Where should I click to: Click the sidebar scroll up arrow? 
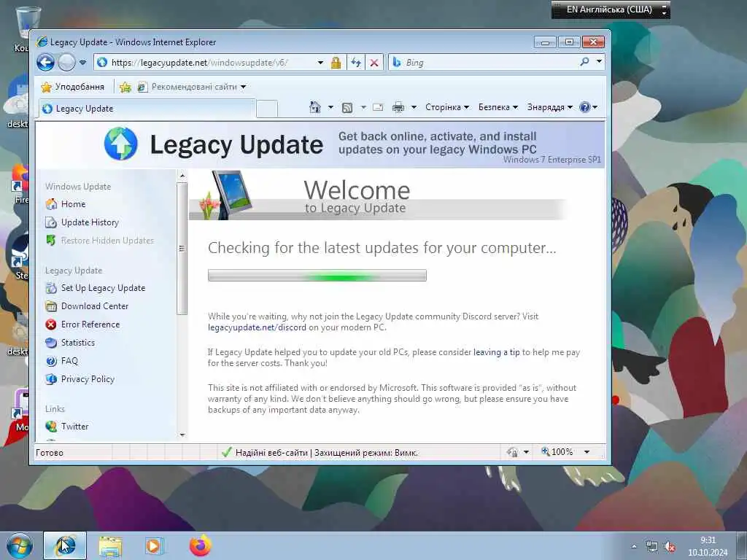[182, 176]
